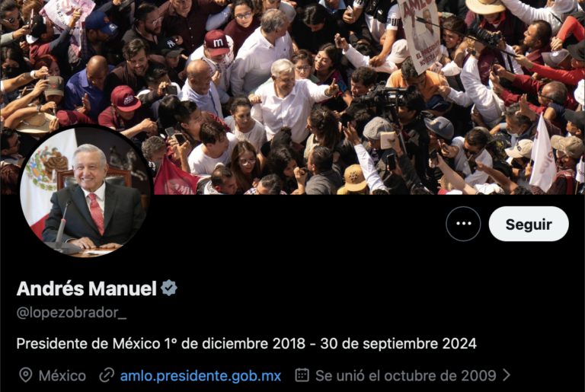The height and width of the screenshot is (392, 585).
Task: Click the maroon "m" cap in banner
Action: pos(217,43)
